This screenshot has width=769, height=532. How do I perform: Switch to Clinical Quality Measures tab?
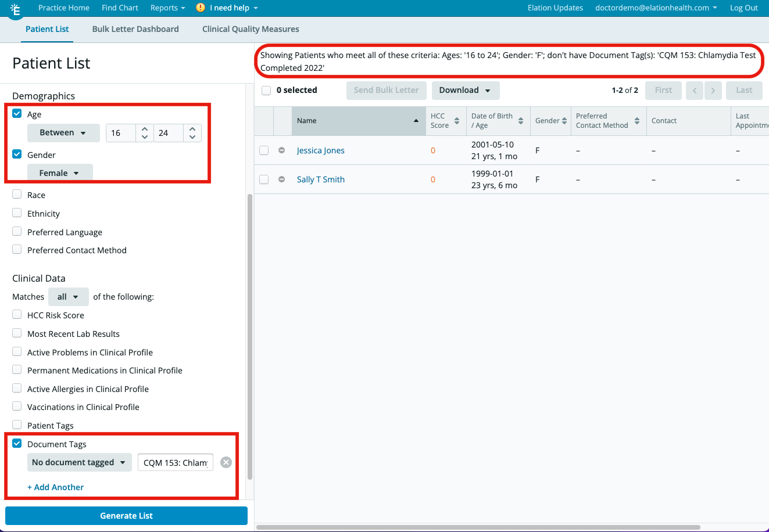251,29
